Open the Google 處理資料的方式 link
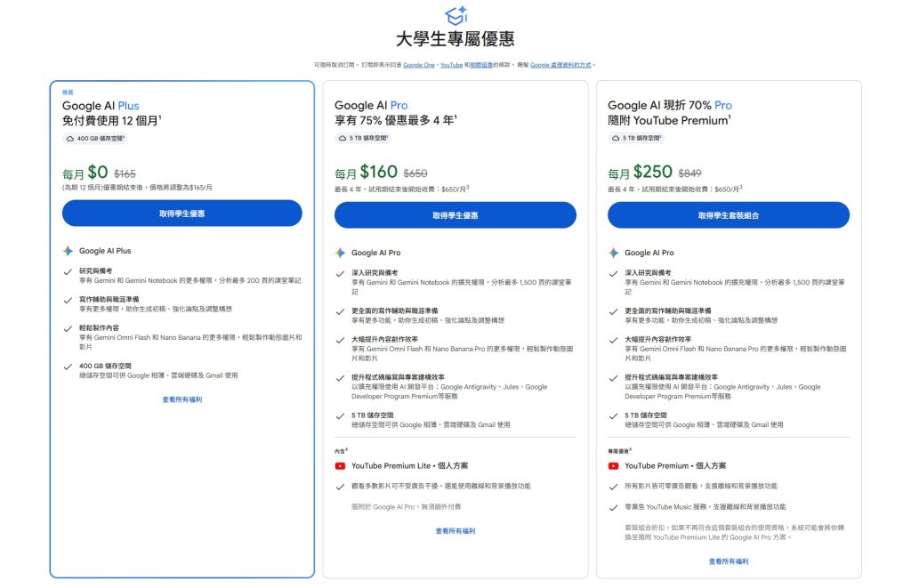 pos(560,65)
